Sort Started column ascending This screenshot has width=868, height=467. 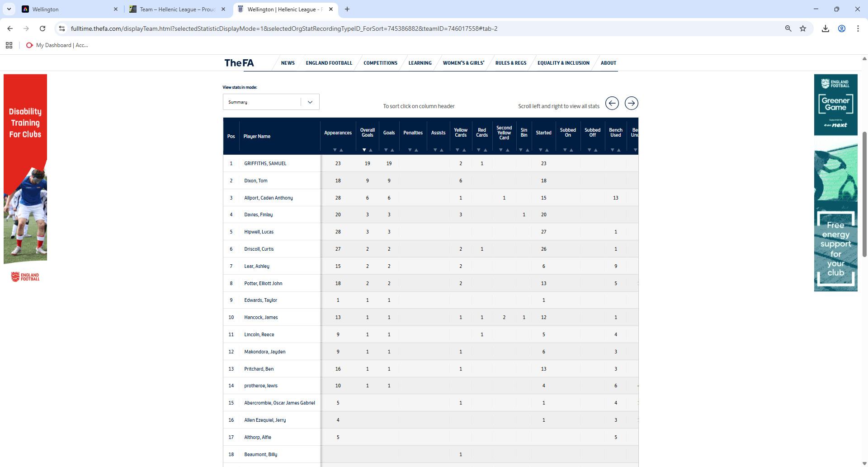547,150
